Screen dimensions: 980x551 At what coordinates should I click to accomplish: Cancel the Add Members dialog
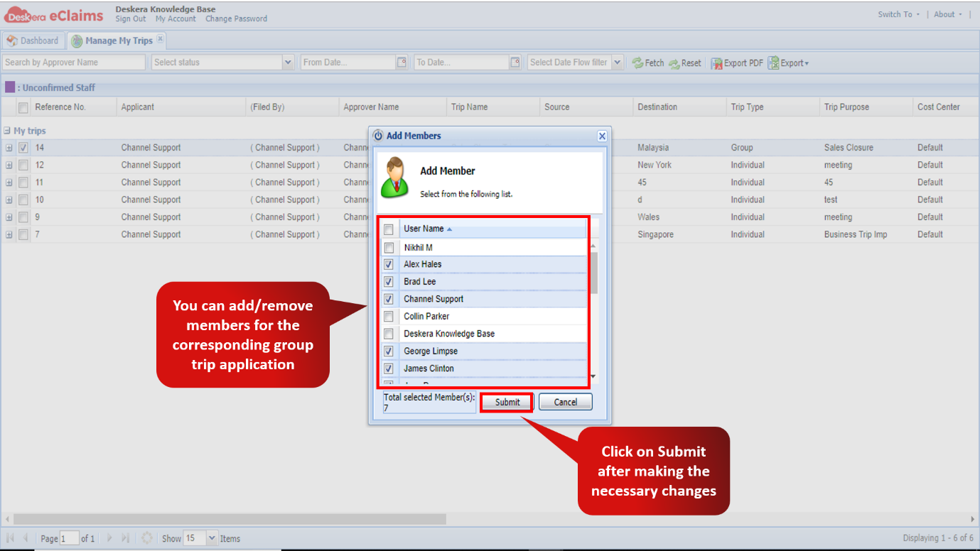click(566, 402)
